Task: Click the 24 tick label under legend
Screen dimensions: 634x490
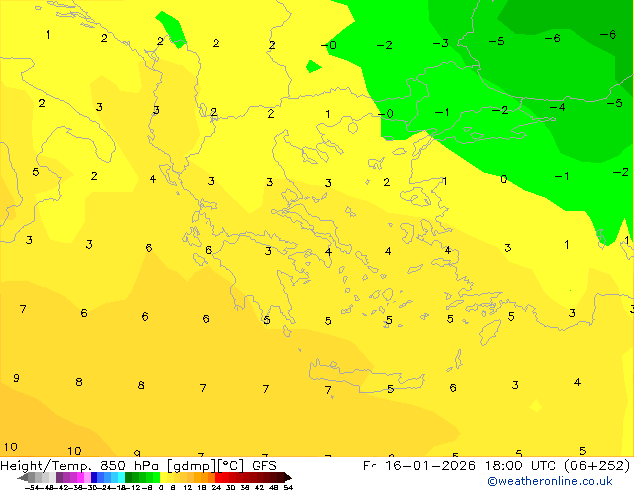Action: pos(216,487)
